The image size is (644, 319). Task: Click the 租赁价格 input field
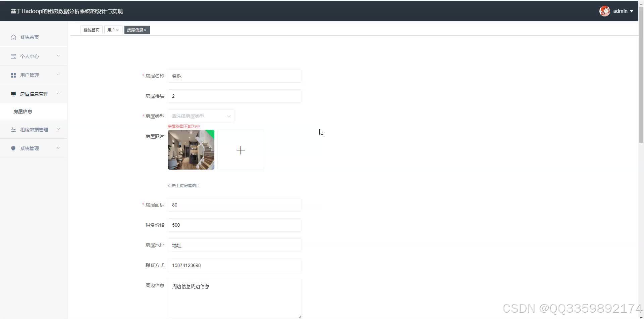coord(234,225)
